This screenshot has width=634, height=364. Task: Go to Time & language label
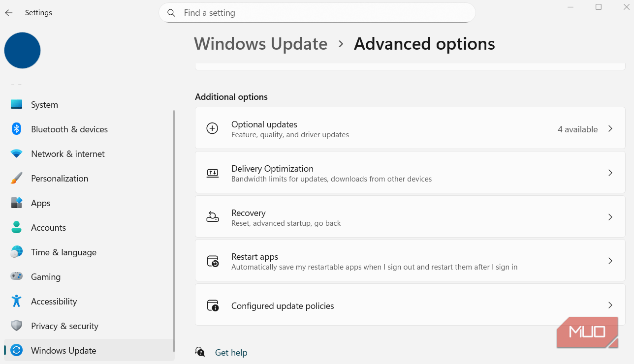63,252
